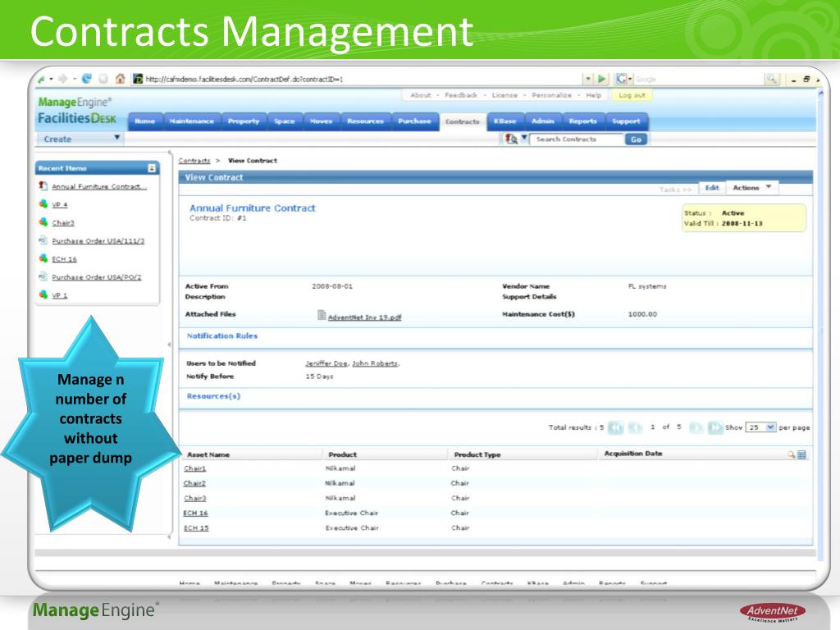
Task: Open the Chair2 asset link
Action: pyautogui.click(x=194, y=483)
